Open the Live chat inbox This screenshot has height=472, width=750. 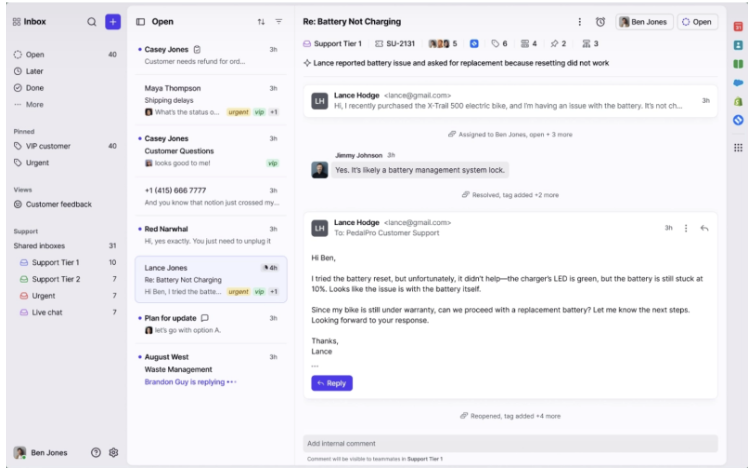(x=68, y=312)
